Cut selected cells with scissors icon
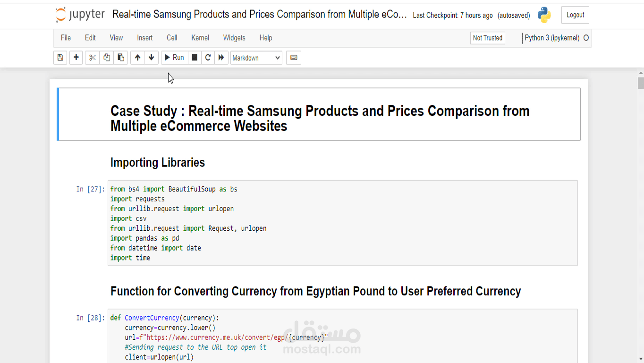The image size is (644, 363). coord(93,58)
